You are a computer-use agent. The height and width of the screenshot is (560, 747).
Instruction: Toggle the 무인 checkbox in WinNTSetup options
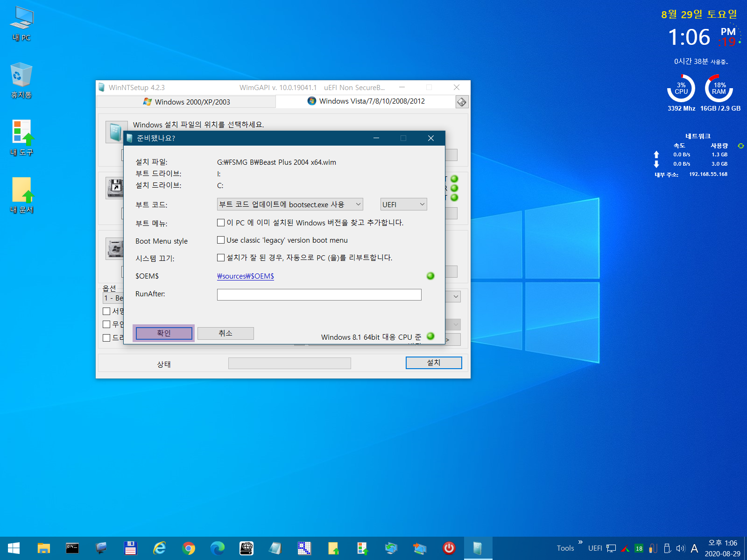click(106, 324)
